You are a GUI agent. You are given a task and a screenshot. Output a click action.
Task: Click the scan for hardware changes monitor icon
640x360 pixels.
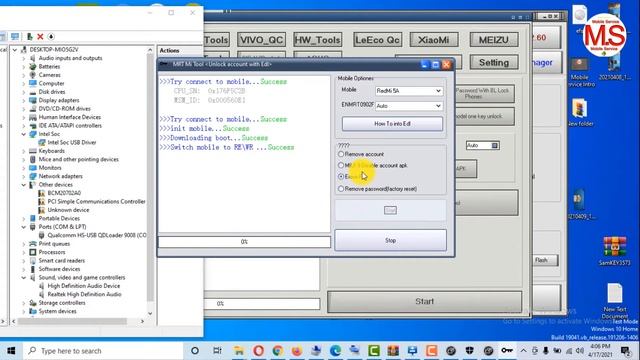tap(15, 36)
